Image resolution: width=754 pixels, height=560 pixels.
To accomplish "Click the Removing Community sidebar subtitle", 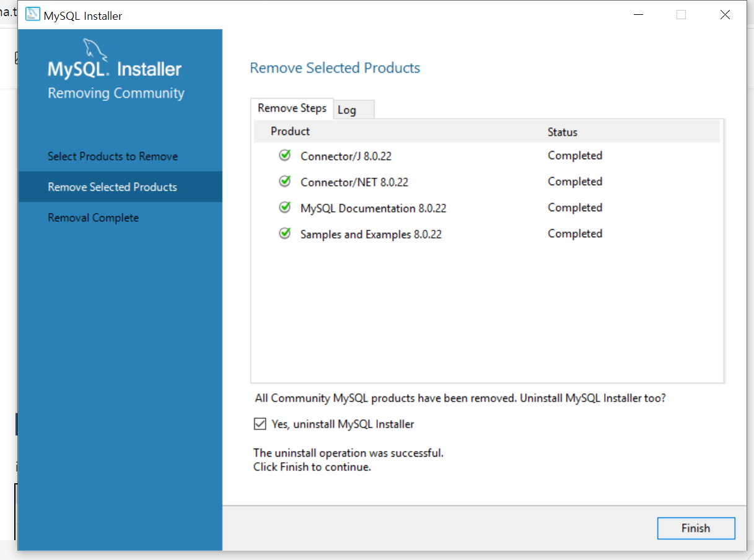I will [116, 94].
